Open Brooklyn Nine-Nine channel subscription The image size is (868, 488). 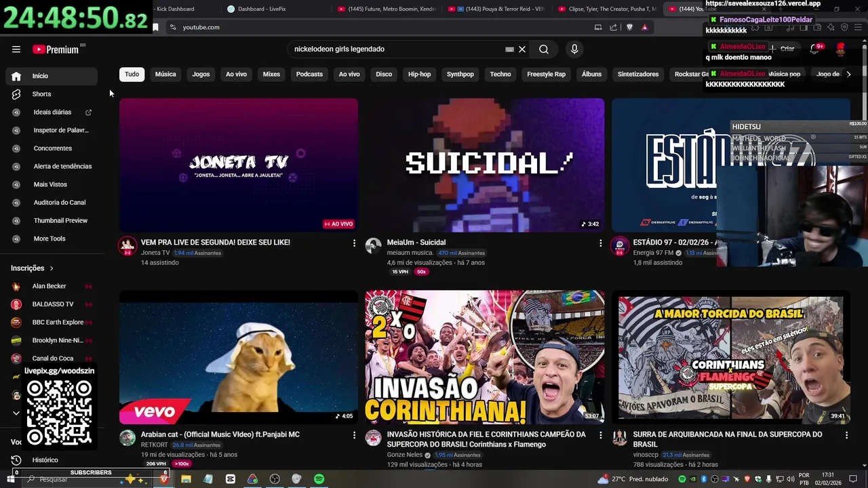[52, 340]
